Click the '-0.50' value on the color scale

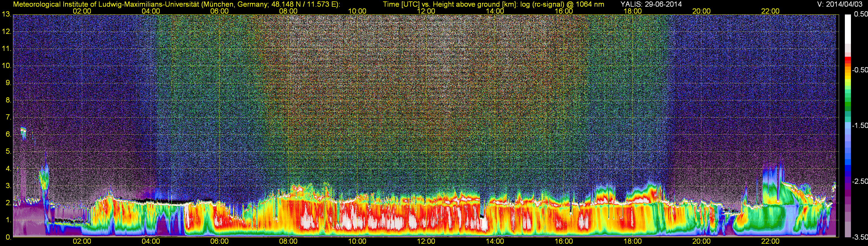(860, 70)
